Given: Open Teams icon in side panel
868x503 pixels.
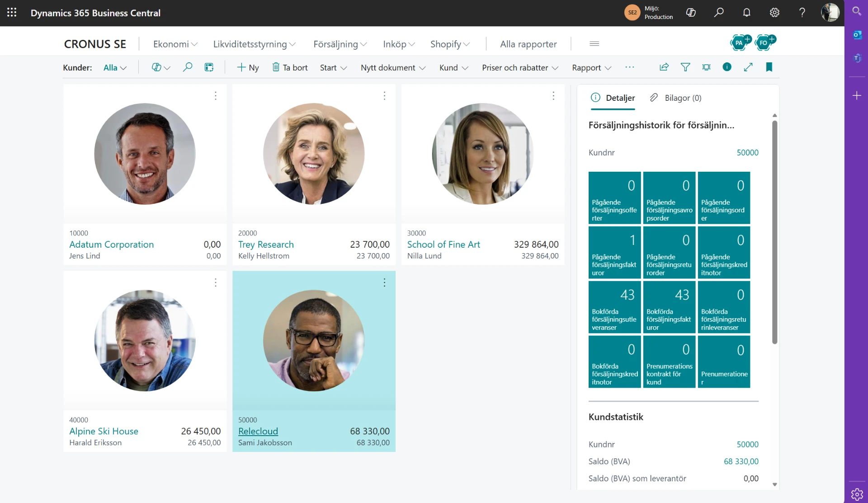Looking at the screenshot, I should click(857, 58).
